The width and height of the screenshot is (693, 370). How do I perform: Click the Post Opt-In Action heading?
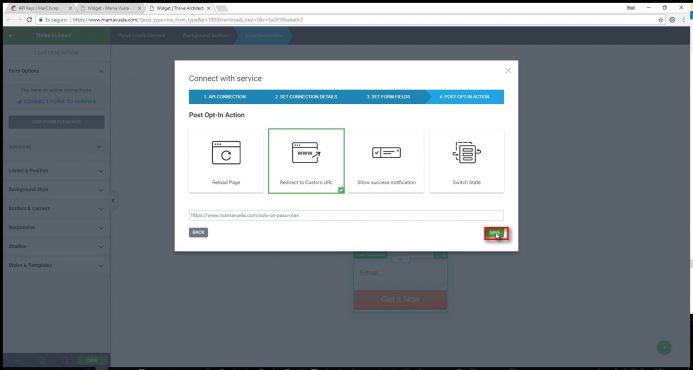217,115
